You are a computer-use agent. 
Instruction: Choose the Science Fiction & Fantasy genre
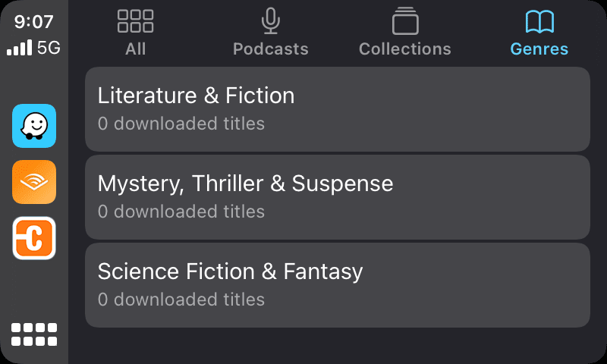pos(338,284)
